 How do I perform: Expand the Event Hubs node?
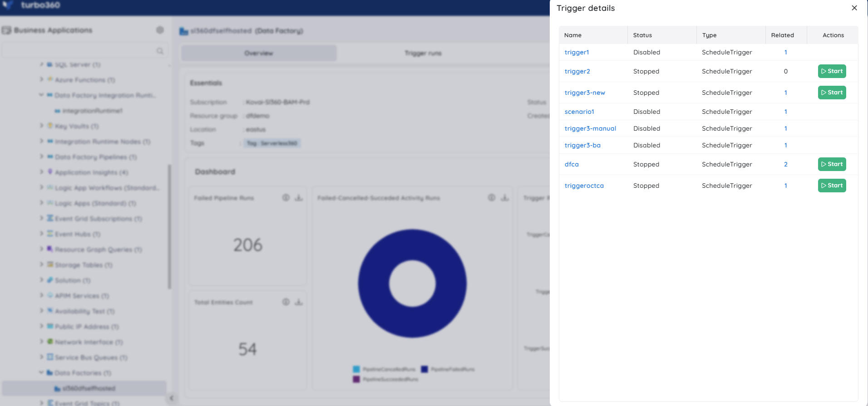tap(41, 234)
